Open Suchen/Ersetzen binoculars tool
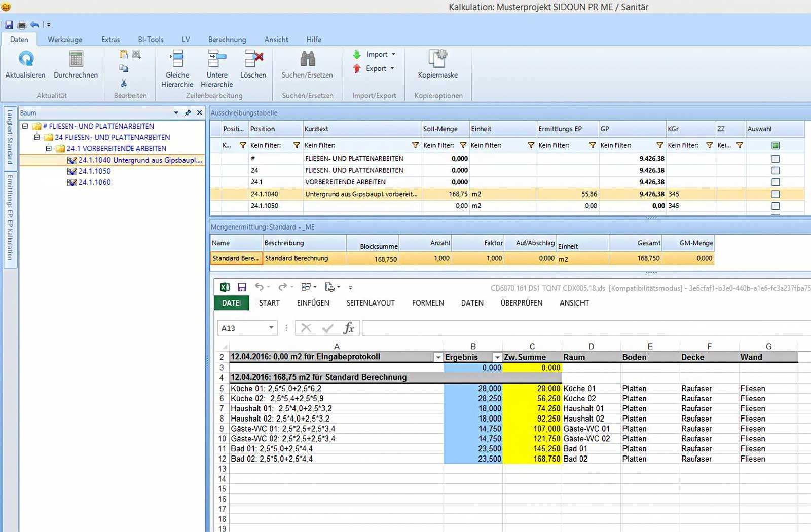Image resolution: width=811 pixels, height=532 pixels. click(307, 59)
